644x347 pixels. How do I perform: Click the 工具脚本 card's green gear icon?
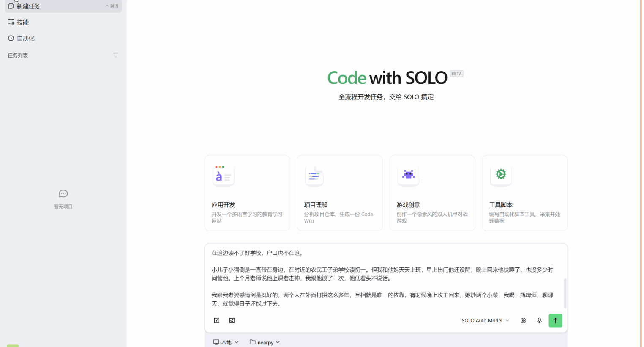pyautogui.click(x=501, y=174)
